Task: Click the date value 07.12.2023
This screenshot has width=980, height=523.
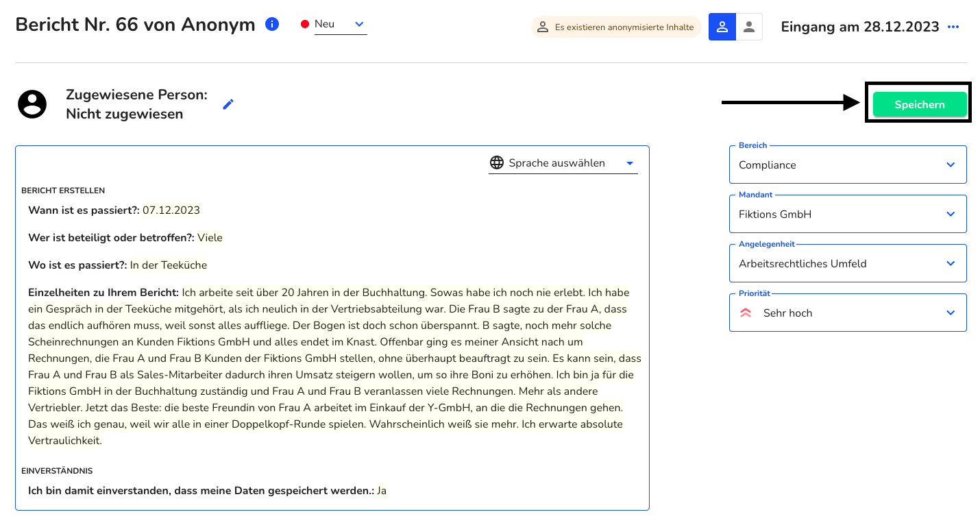Action: coord(171,210)
